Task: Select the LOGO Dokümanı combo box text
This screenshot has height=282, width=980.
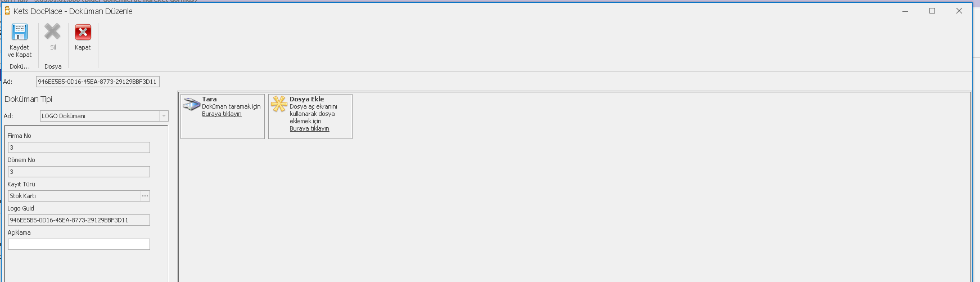Action: click(64, 116)
